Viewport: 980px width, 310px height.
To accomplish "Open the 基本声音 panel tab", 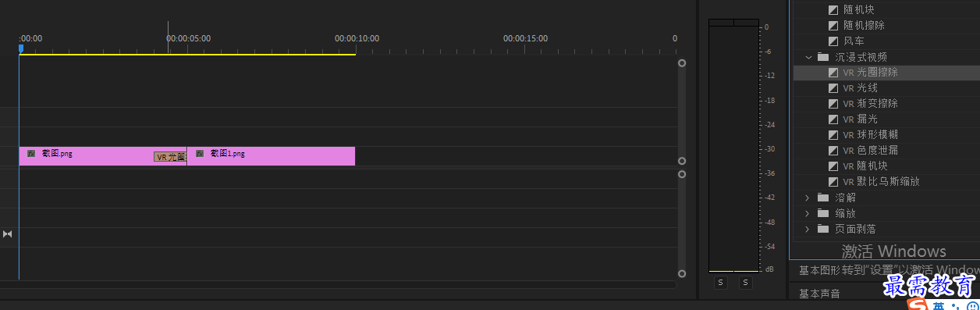I will pos(820,294).
